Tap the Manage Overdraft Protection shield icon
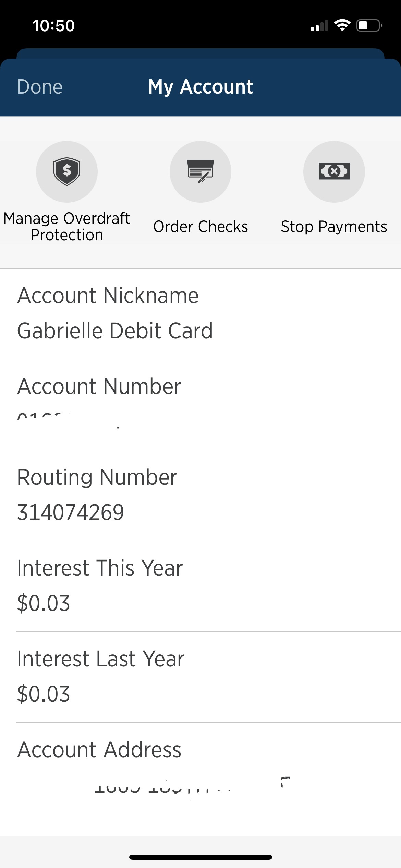This screenshot has height=868, width=401. point(67,171)
